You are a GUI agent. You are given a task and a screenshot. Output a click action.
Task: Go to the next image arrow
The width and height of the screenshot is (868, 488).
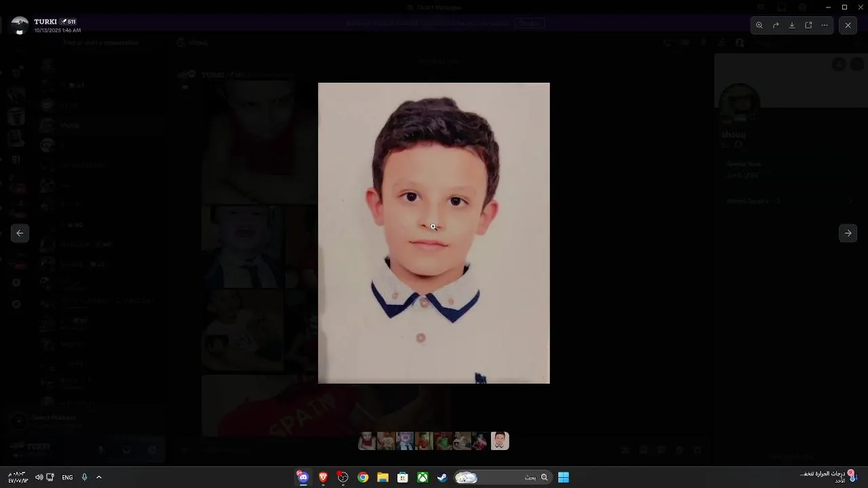click(x=848, y=233)
